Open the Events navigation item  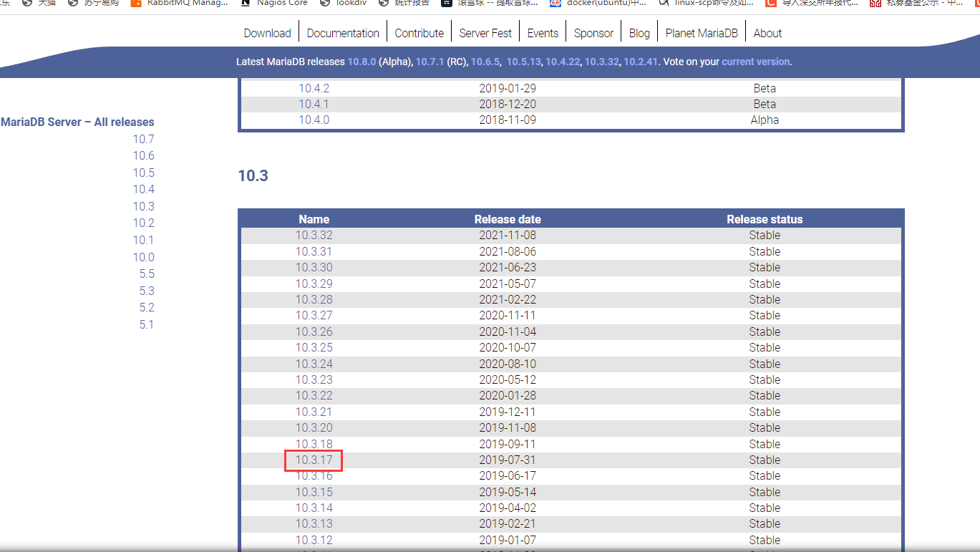[x=543, y=33]
